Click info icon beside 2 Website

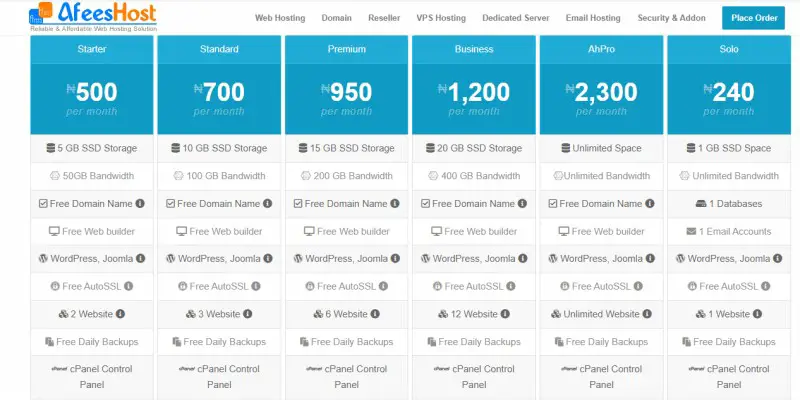pos(120,314)
